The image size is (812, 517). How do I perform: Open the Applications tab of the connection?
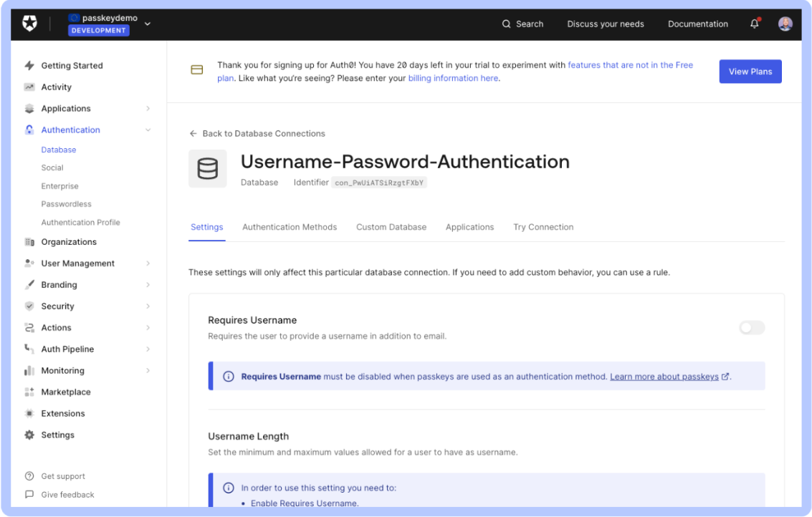(x=469, y=227)
